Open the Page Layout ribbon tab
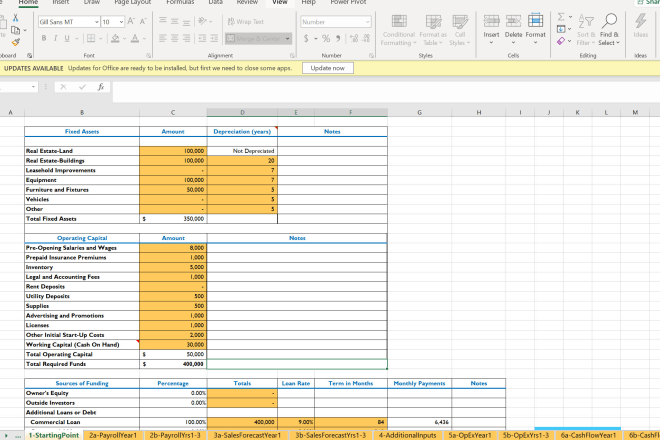660x440 pixels. (x=133, y=3)
